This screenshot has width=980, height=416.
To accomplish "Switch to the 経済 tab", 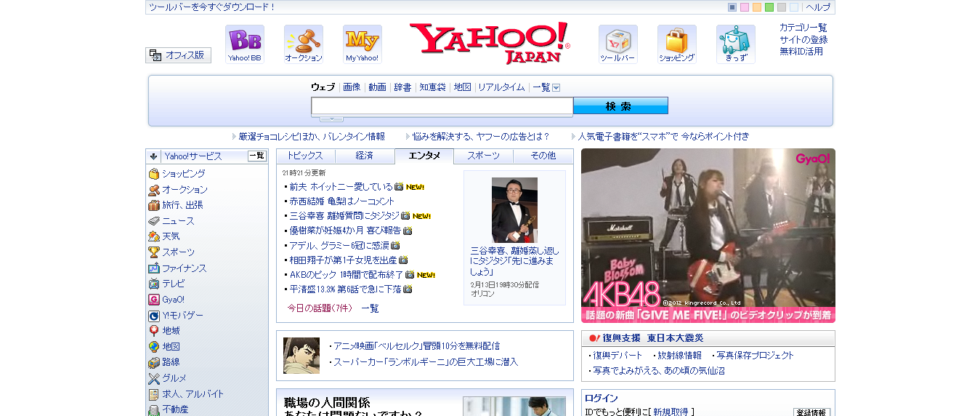I will tap(365, 156).
